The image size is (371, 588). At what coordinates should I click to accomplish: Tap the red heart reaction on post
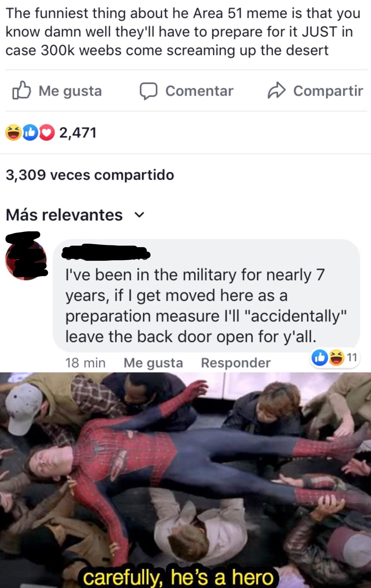(46, 132)
